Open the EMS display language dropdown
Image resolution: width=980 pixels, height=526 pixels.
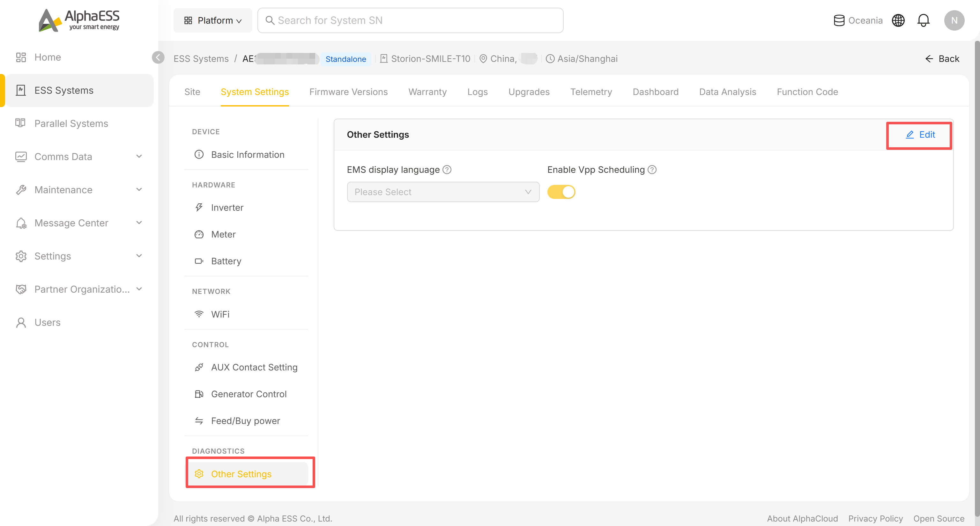pos(443,192)
